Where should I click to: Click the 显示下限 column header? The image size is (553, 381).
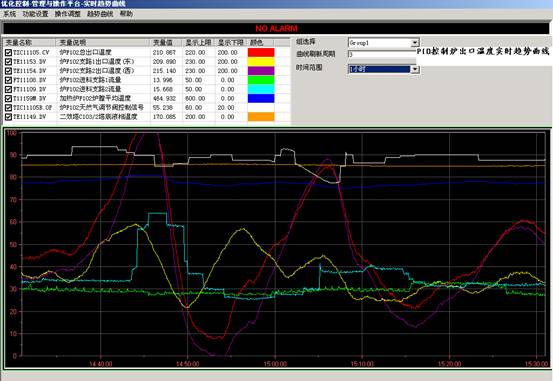pos(231,43)
